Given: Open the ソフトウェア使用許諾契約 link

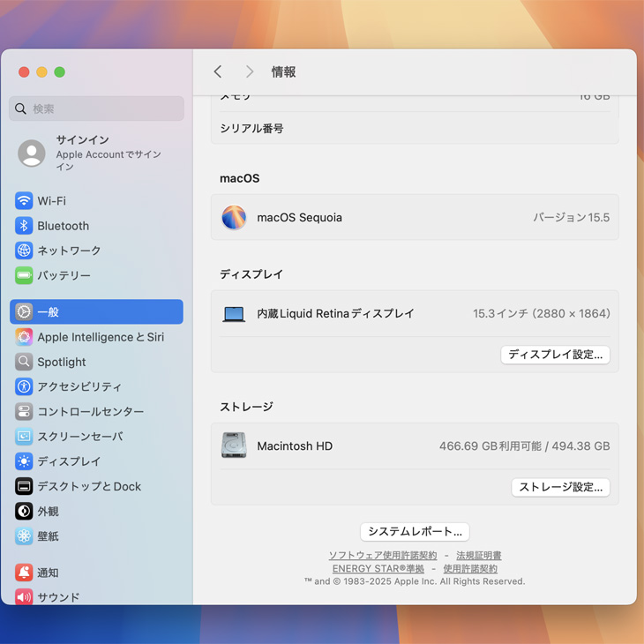Looking at the screenshot, I should point(383,555).
